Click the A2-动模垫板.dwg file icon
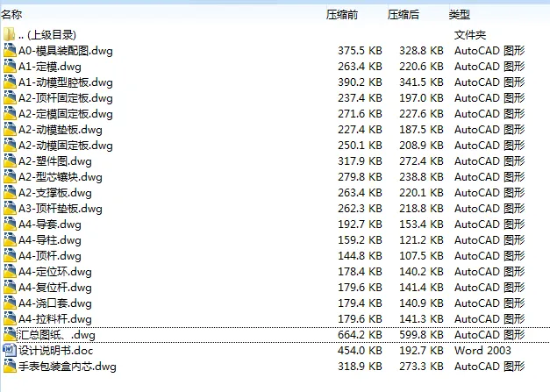 point(10,130)
